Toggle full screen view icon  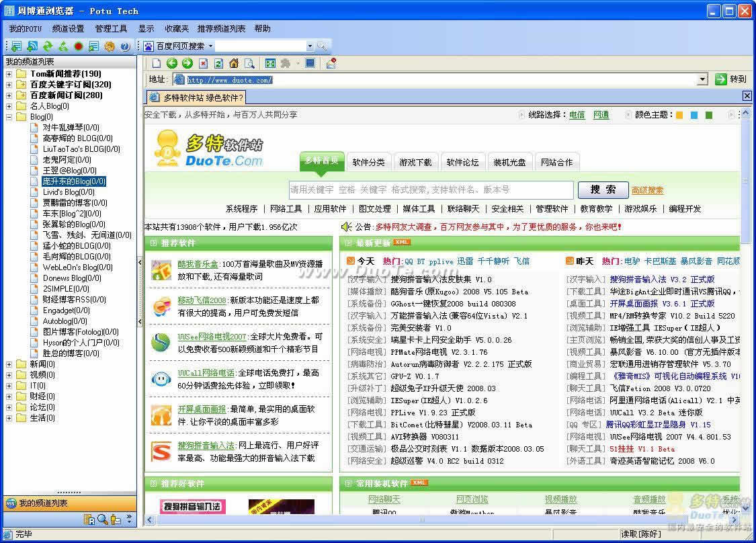pyautogui.click(x=270, y=63)
